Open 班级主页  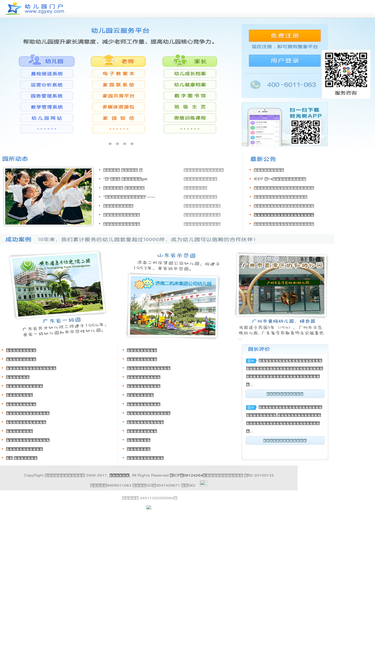[190, 107]
